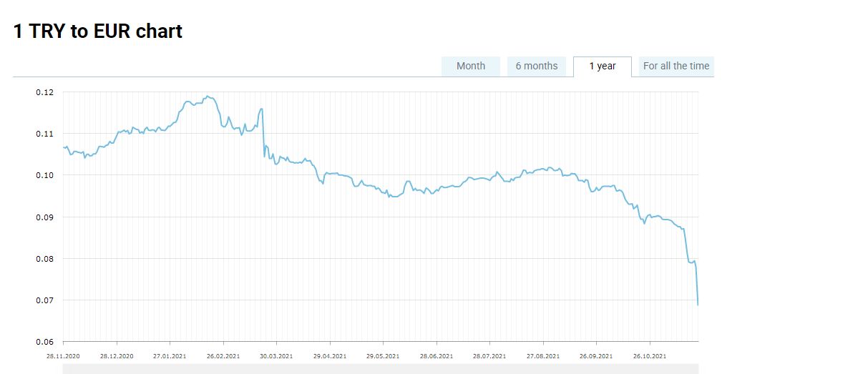
Task: Click the gray range bar below the chart
Action: pyautogui.click(x=380, y=368)
